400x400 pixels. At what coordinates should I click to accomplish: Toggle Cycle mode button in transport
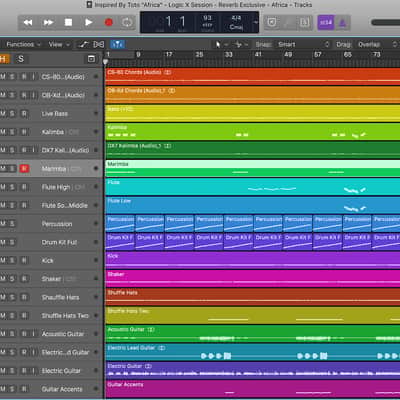[127, 23]
